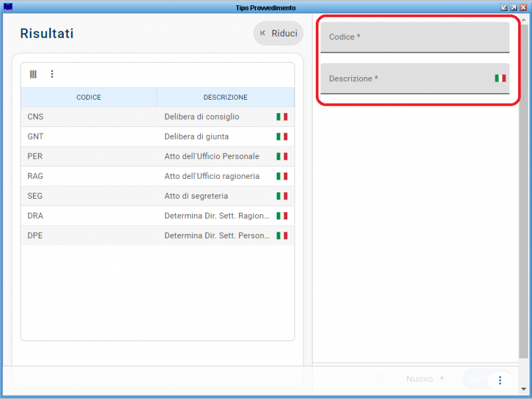Sort by the DESCRIZIONE column header

[x=225, y=97]
